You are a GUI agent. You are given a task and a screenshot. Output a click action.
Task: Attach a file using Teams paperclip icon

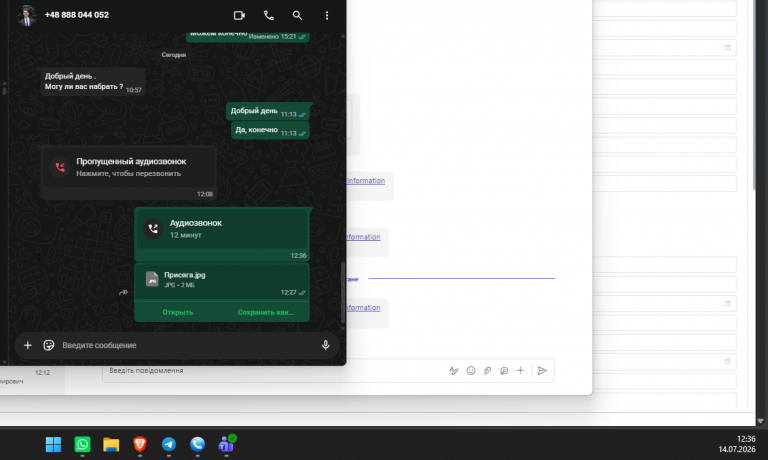487,371
